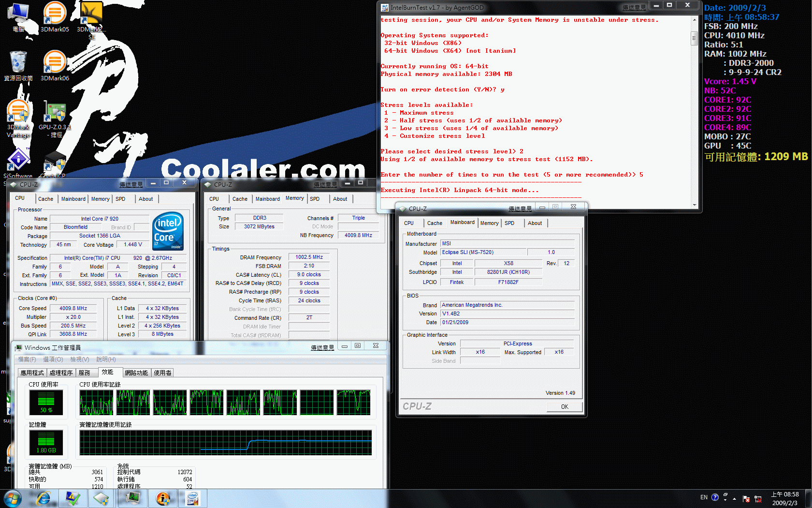Click the Mainboard CPU-Z window title icon
This screenshot has height=508, width=812.
[402, 209]
